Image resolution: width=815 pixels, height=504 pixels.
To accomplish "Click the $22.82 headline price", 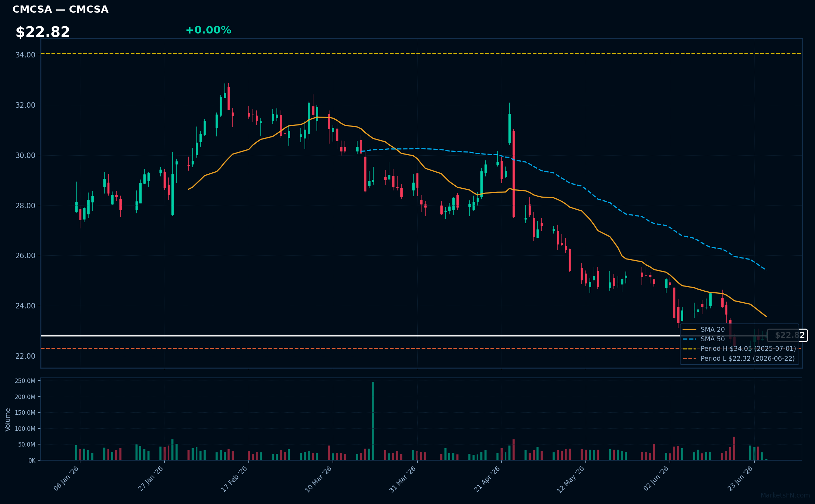I will pyautogui.click(x=43, y=32).
